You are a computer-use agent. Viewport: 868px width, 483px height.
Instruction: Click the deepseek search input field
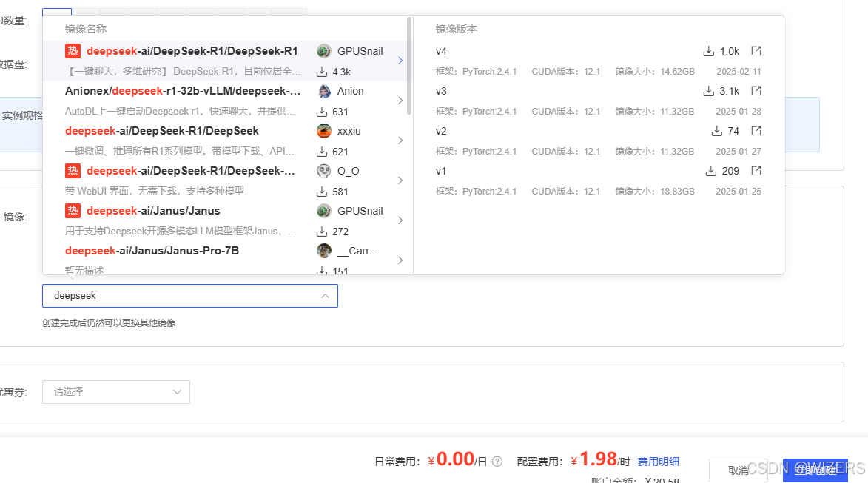click(190, 296)
